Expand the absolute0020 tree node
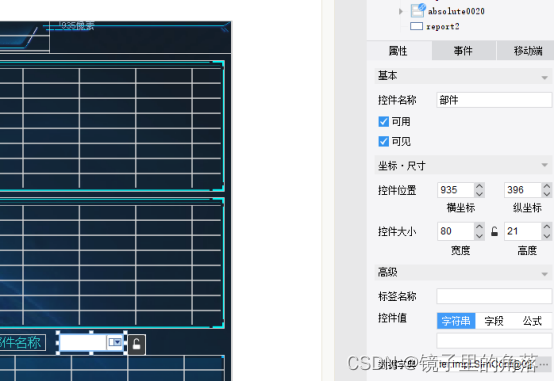Viewport: 554px width, 382px height. [x=401, y=11]
